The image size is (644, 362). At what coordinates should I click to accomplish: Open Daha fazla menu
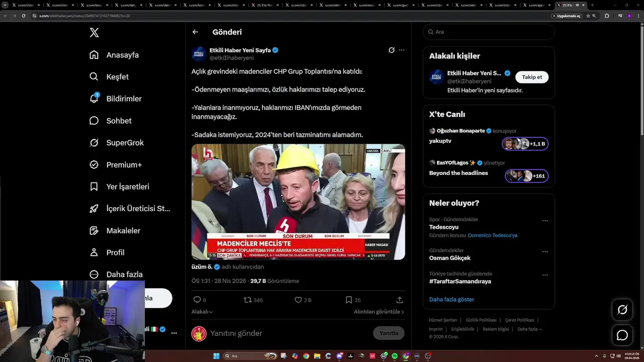point(116,275)
